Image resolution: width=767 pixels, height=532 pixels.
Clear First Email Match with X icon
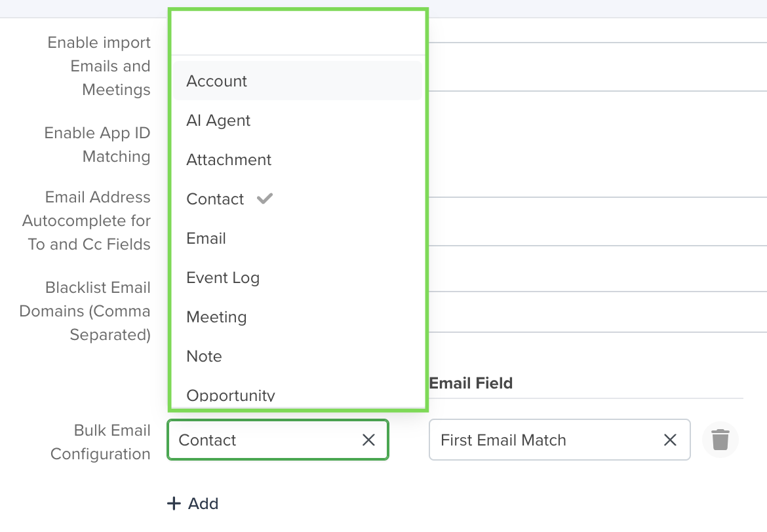(670, 440)
